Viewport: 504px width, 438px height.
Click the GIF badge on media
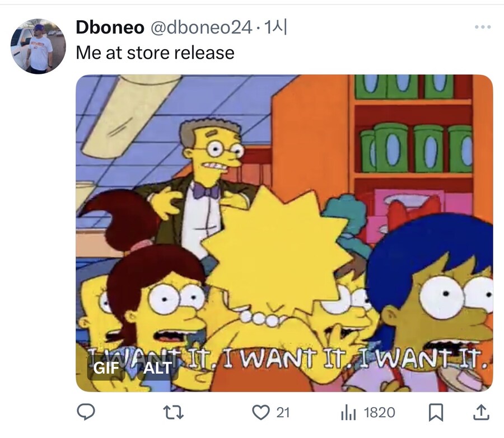pos(106,368)
